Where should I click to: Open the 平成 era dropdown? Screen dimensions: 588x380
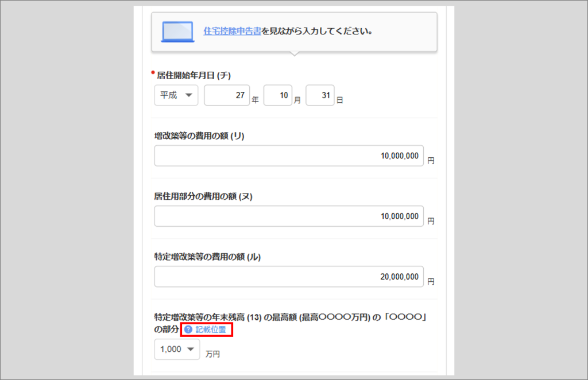pyautogui.click(x=176, y=95)
